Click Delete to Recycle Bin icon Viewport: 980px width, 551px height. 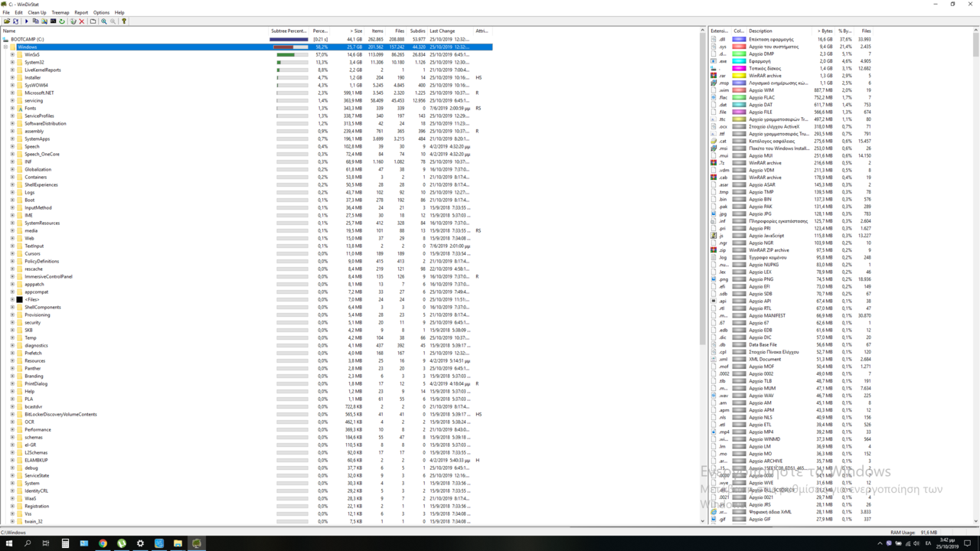pyautogui.click(x=73, y=21)
